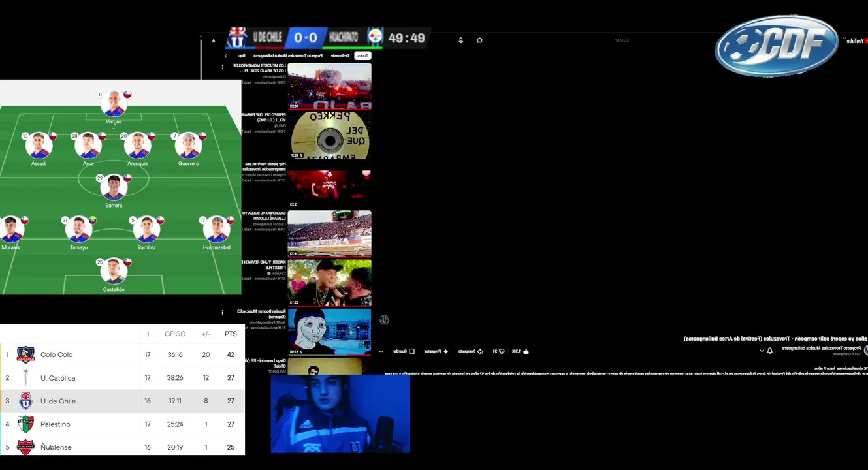Click the Ñublense team name in standings
The image size is (868, 470).
[56, 447]
